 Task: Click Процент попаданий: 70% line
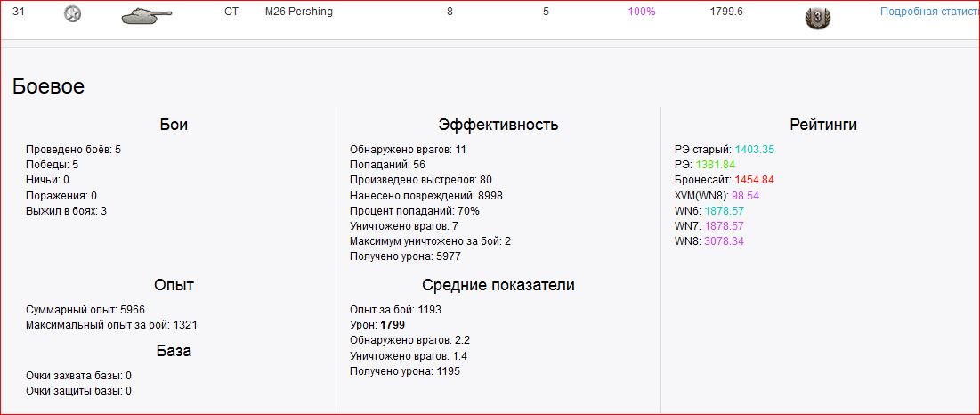[415, 211]
